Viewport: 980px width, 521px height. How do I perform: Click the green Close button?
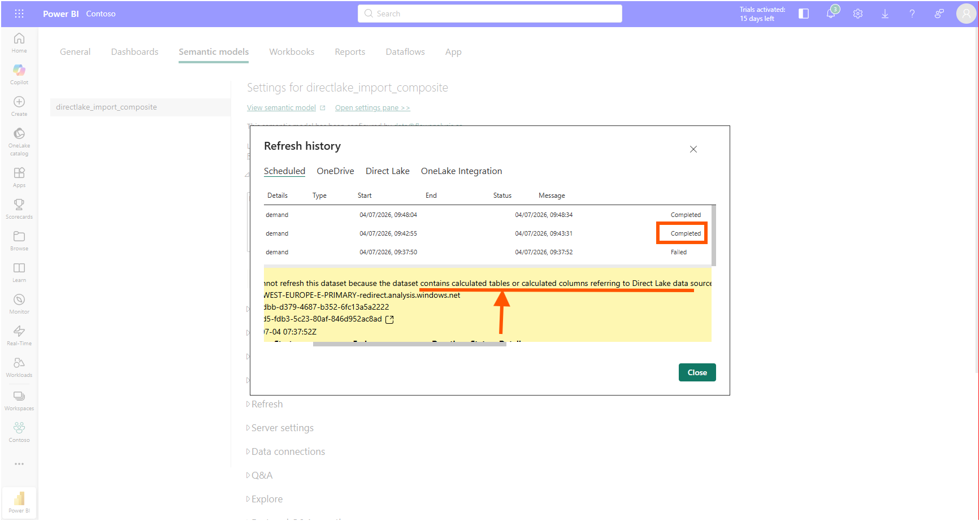[x=697, y=372]
